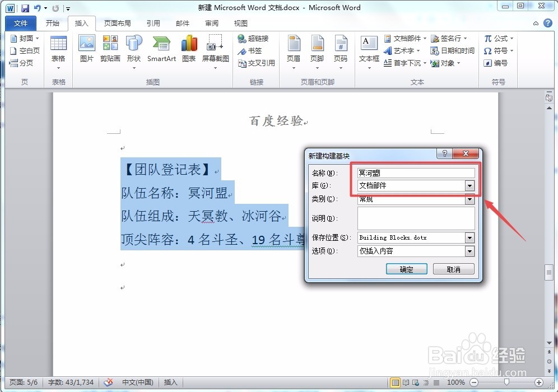Insert an object (对象)

click(445, 63)
